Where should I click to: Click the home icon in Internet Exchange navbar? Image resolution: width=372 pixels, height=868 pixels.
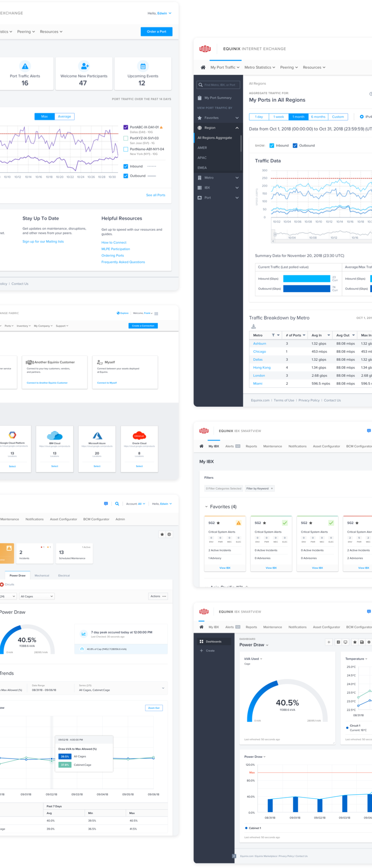tap(203, 67)
